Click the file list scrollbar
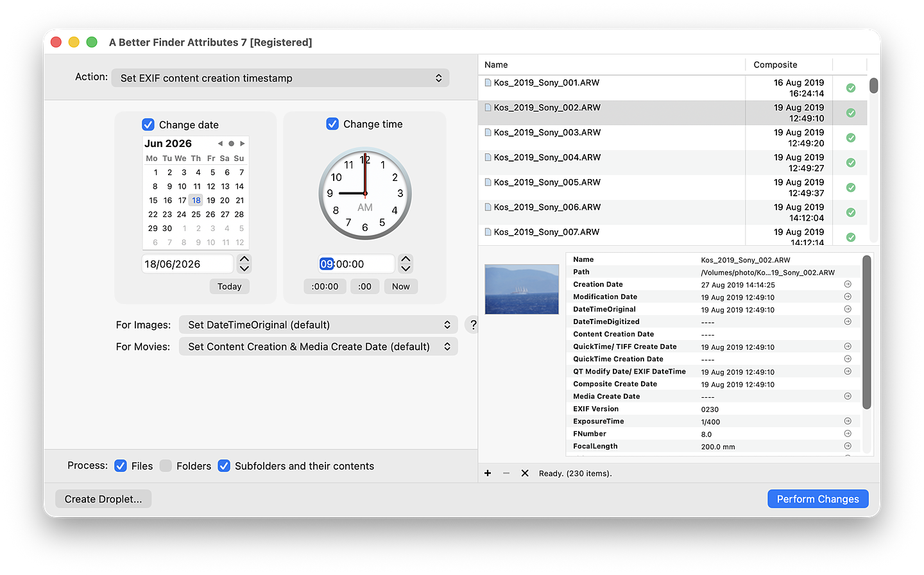The image size is (924, 575). 873,85
